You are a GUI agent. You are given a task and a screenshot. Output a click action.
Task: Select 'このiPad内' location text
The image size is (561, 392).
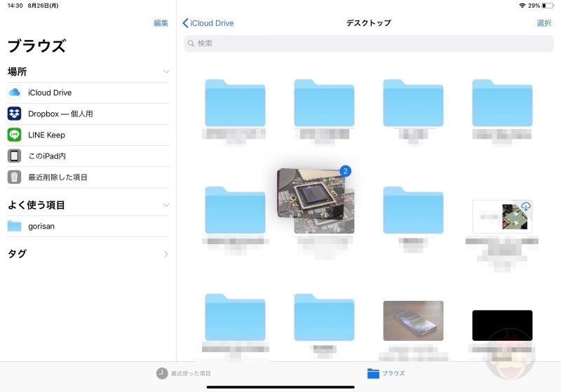47,156
